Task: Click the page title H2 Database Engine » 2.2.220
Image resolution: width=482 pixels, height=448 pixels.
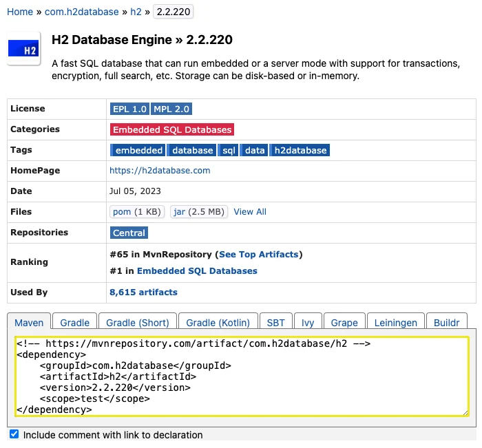Action: coord(142,40)
